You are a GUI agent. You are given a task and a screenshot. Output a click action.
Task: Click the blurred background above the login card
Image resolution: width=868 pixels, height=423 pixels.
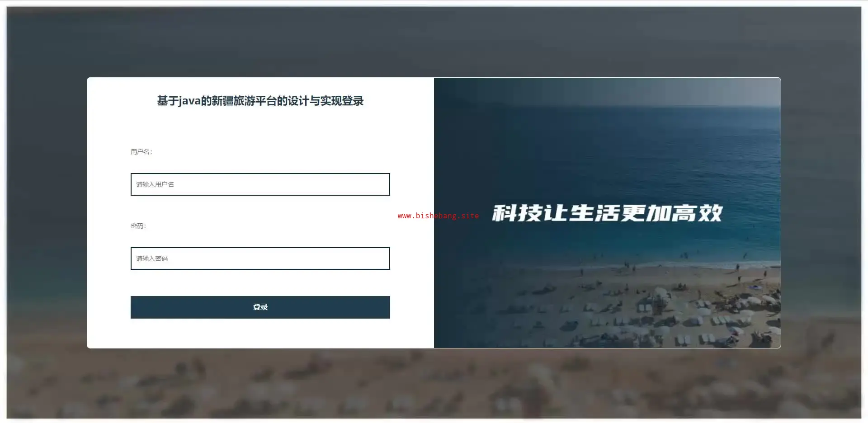(434, 42)
